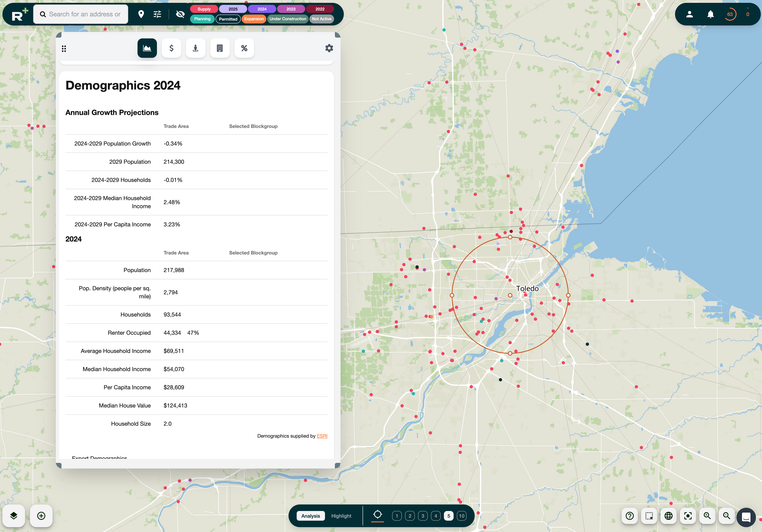Toggle the Planning status filter
The width and height of the screenshot is (762, 532).
coord(202,19)
